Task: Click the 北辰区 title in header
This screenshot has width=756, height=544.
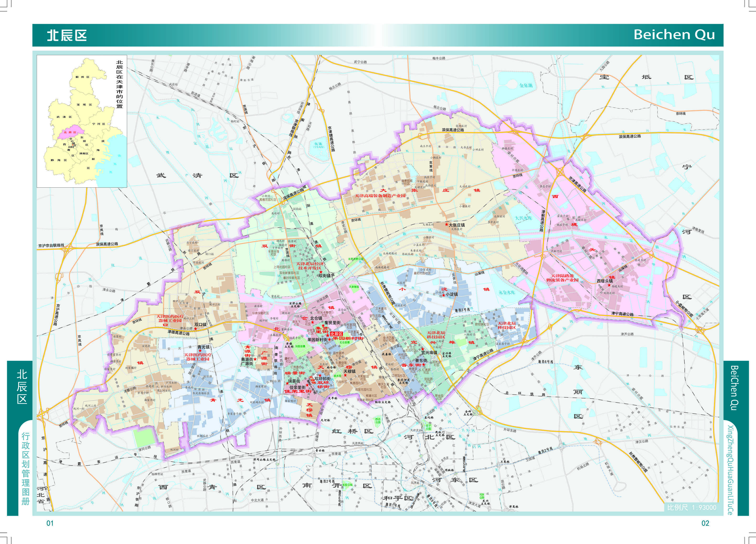Action: click(x=67, y=35)
